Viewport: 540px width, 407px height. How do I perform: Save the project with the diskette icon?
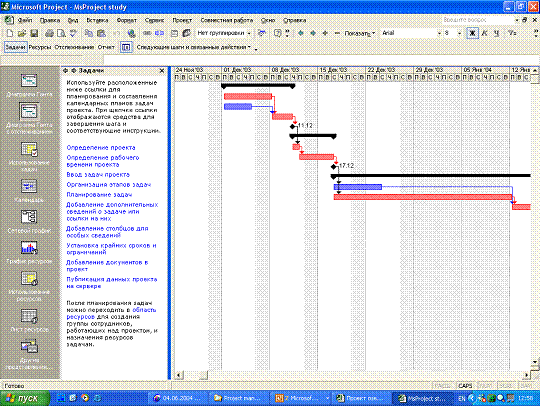[34, 33]
